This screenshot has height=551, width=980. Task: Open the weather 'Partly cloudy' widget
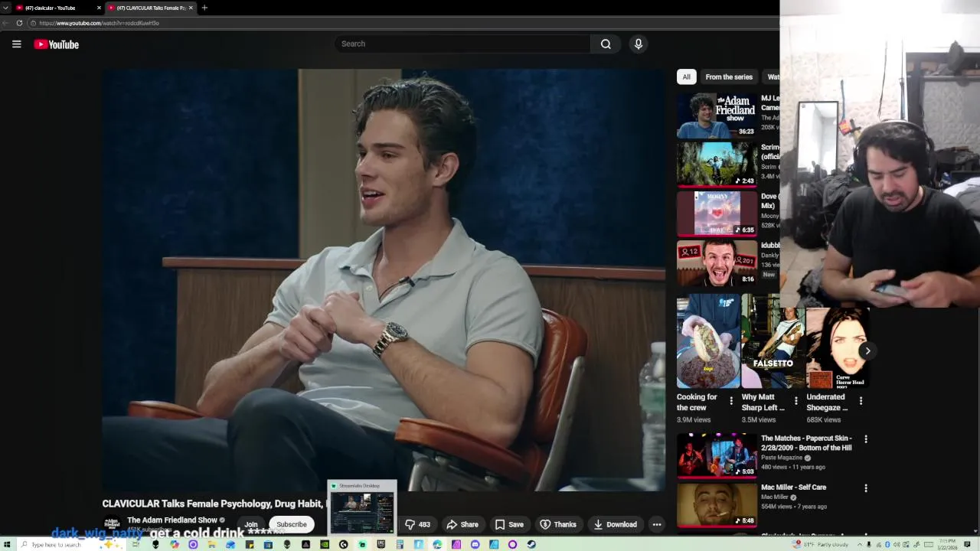(821, 544)
